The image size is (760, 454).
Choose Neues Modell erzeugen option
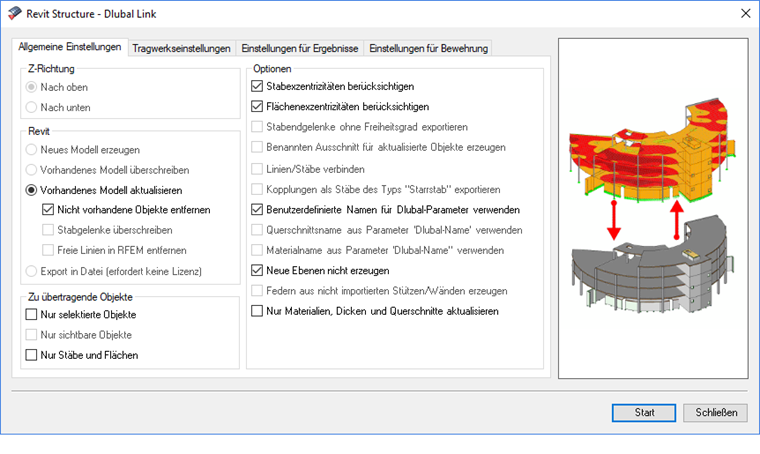32,150
